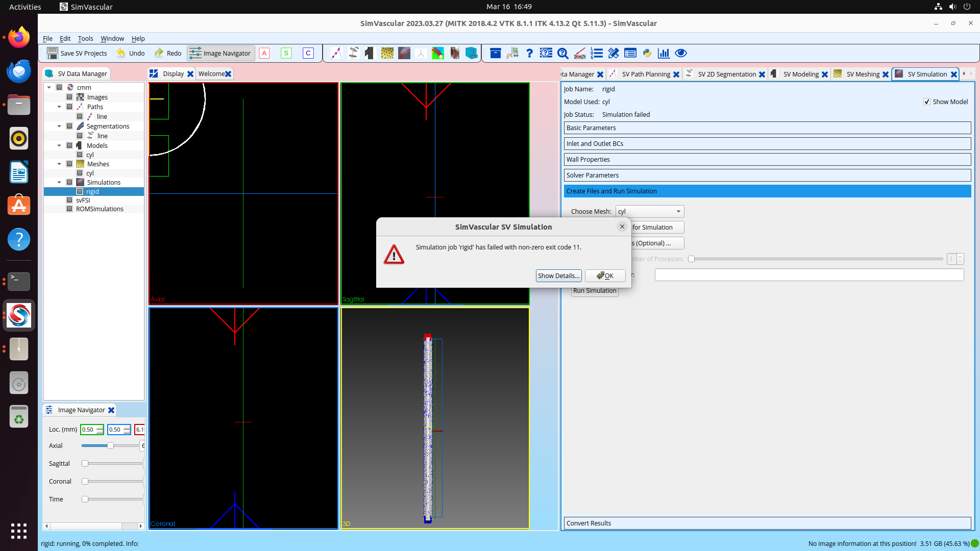Image resolution: width=980 pixels, height=551 pixels.
Task: Open the Choose Mesh dropdown
Action: 649,211
